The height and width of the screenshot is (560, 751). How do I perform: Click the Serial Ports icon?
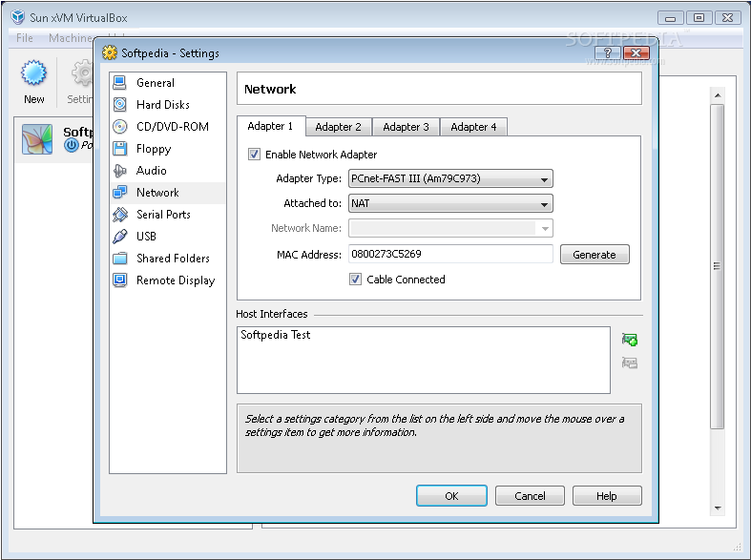pyautogui.click(x=119, y=215)
